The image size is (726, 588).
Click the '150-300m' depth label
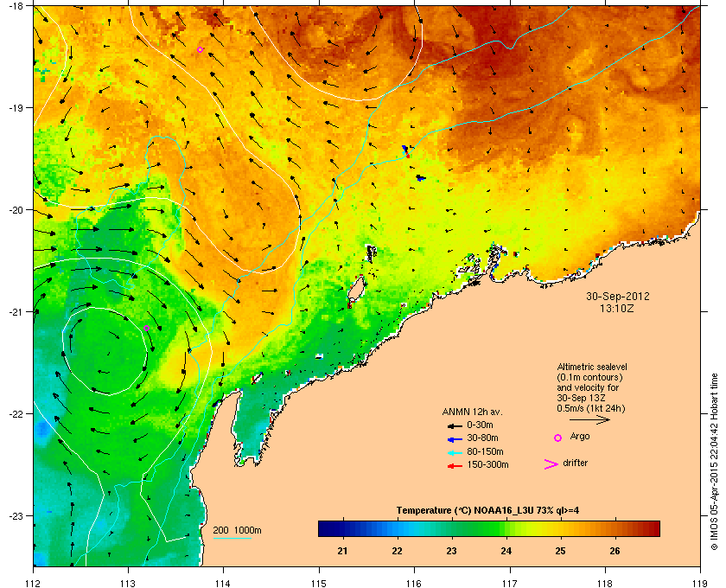[487, 464]
